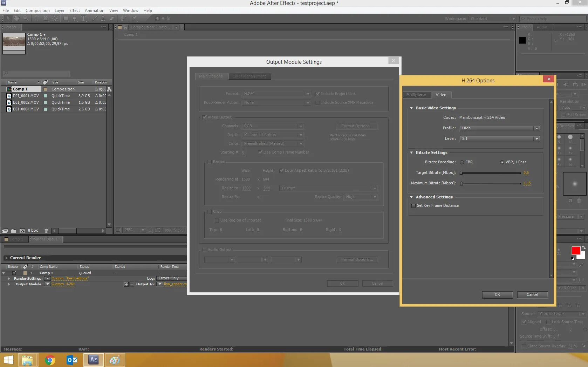Select the Rectangle shape tool
Viewport: 588px width, 367px height.
(66, 18)
